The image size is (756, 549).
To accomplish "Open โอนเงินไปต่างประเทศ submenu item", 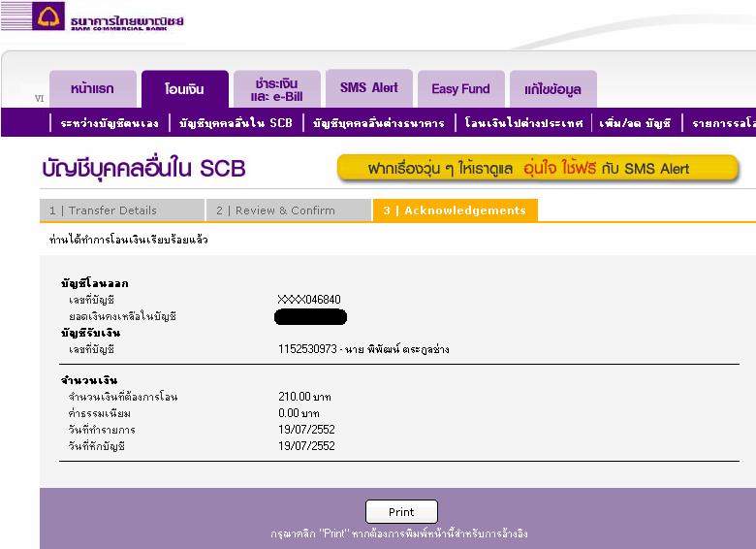I will [x=523, y=123].
